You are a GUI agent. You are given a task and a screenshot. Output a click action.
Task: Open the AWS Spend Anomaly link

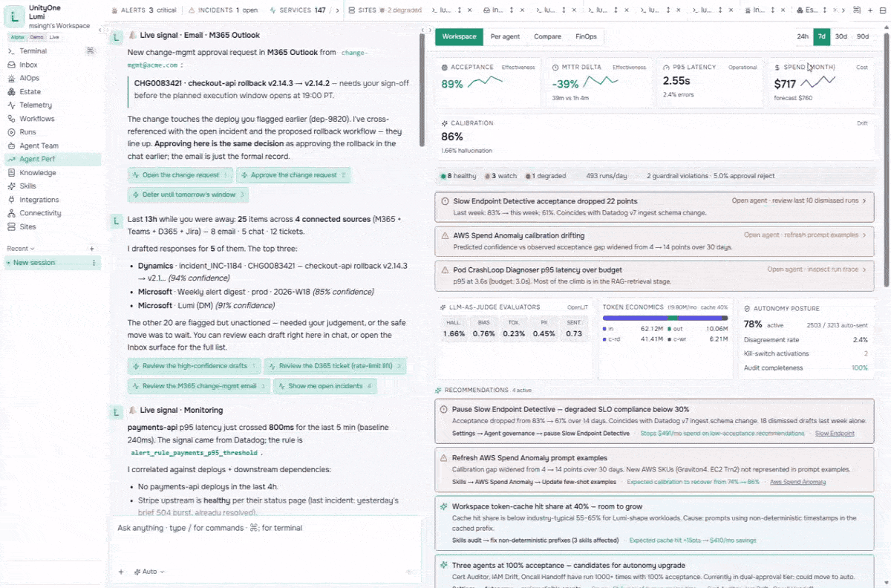[x=797, y=482]
